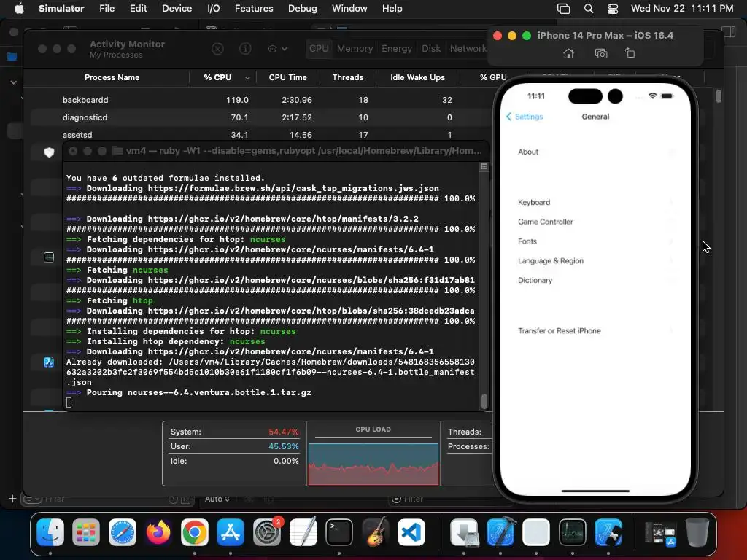Click the proxy folder icon in Terminal title bar

pos(117,151)
